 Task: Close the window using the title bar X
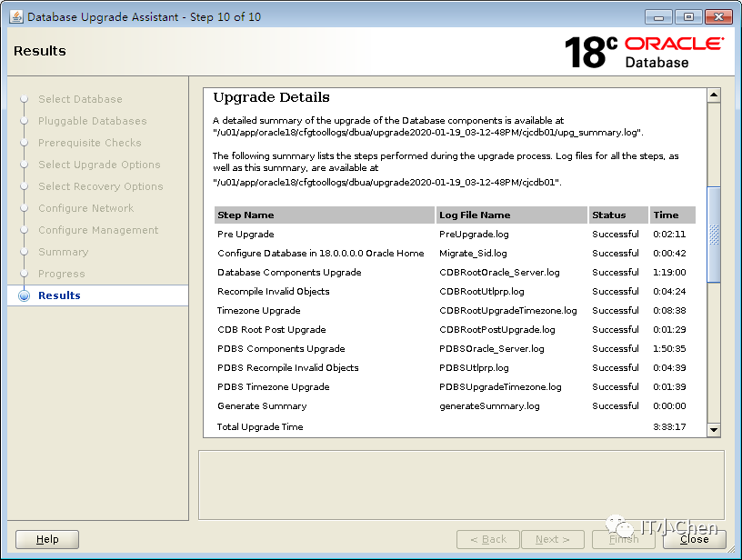tap(718, 17)
